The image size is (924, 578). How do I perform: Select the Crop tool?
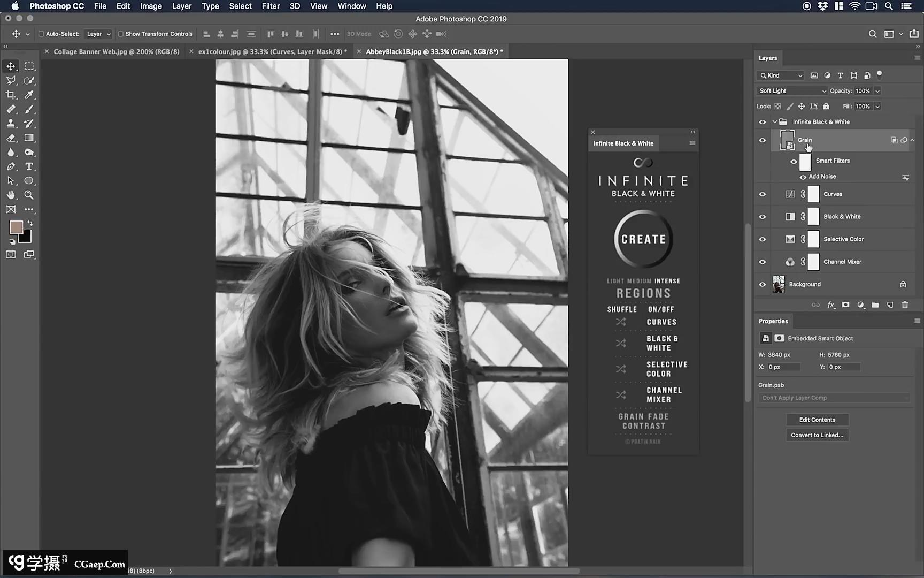[x=11, y=95]
